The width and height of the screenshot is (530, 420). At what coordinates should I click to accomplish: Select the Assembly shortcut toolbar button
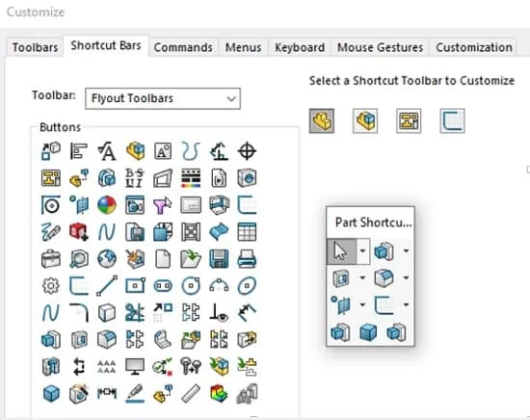(x=365, y=120)
